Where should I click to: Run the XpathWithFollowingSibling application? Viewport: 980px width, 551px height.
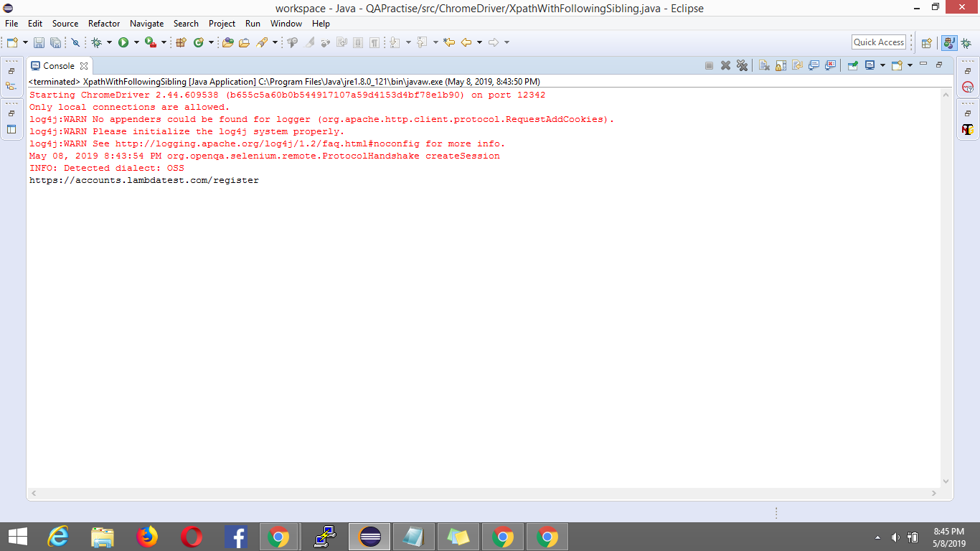click(123, 42)
